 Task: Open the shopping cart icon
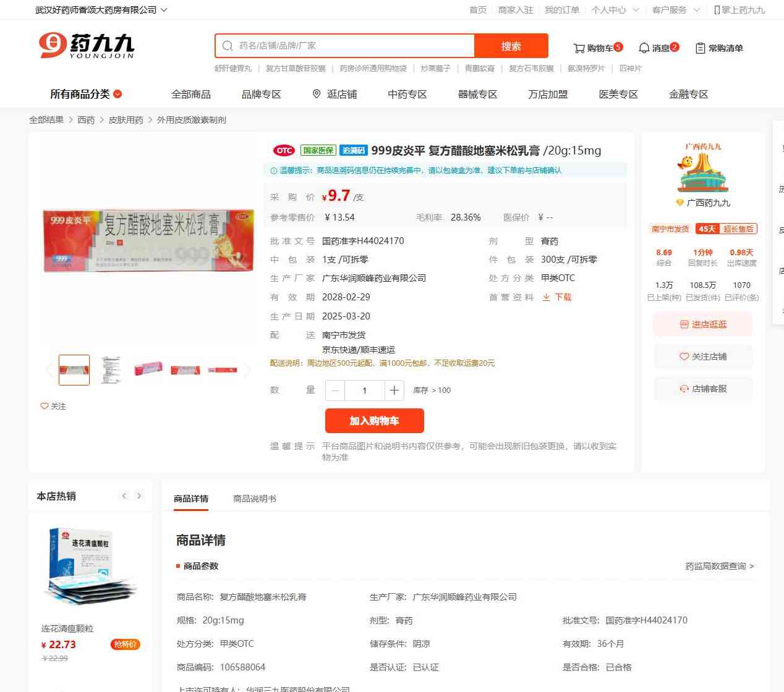[579, 48]
